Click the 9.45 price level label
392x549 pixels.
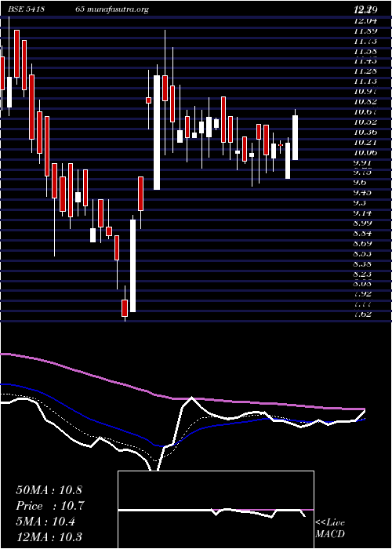tap(364, 193)
